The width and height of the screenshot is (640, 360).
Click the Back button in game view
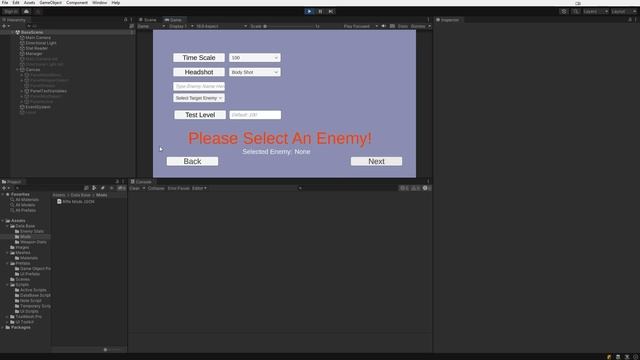[192, 161]
